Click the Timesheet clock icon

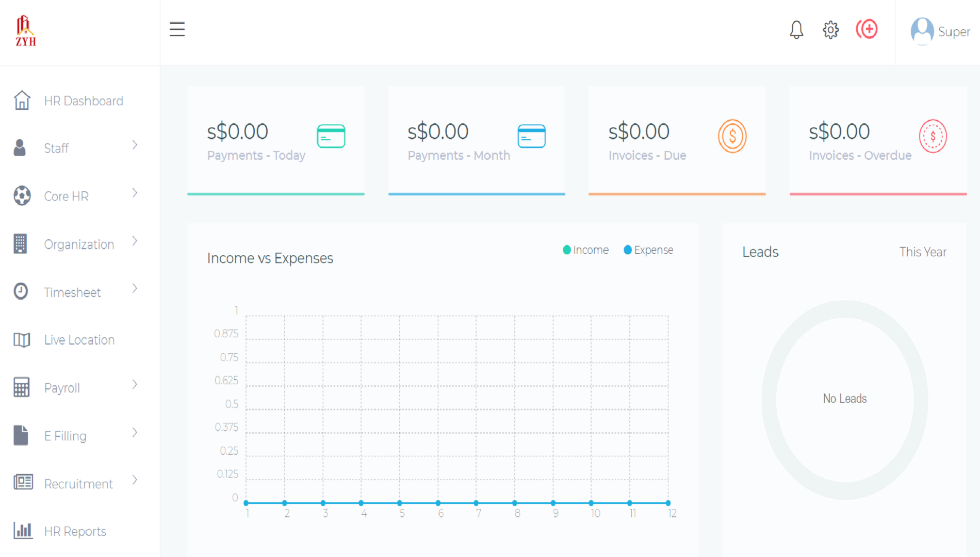click(21, 291)
